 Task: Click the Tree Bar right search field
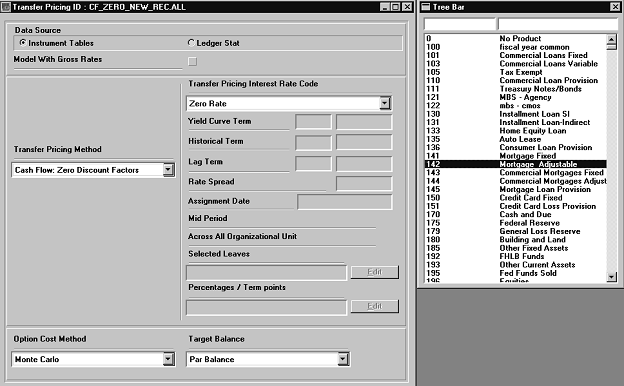coord(558,24)
